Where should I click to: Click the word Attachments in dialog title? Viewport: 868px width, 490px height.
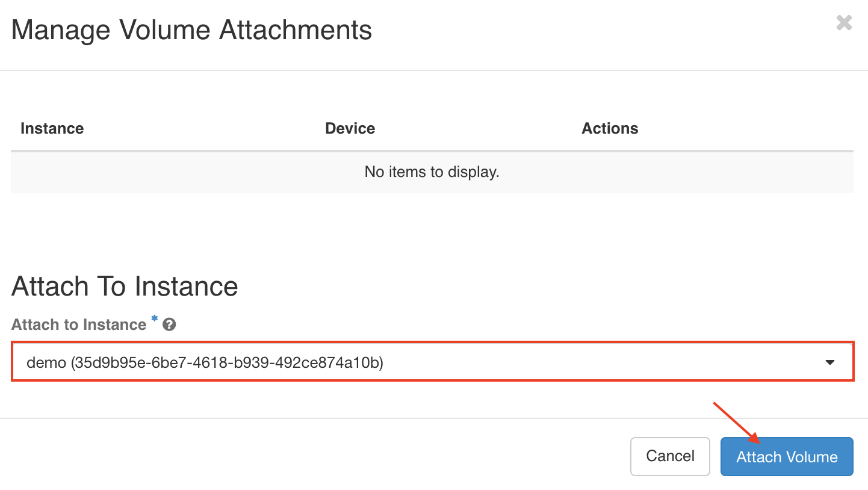click(x=296, y=30)
